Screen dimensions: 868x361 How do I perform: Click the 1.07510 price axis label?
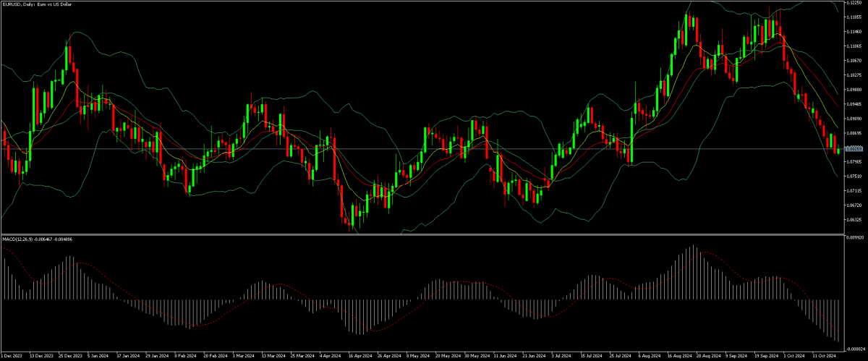click(854, 177)
